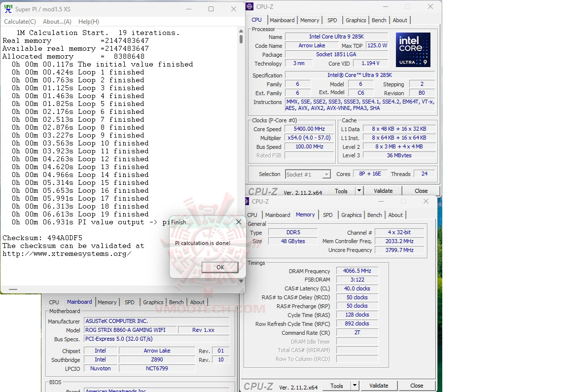Click the Checksum: 494A0DF5 line
The image size is (568, 392).
[x=42, y=238]
